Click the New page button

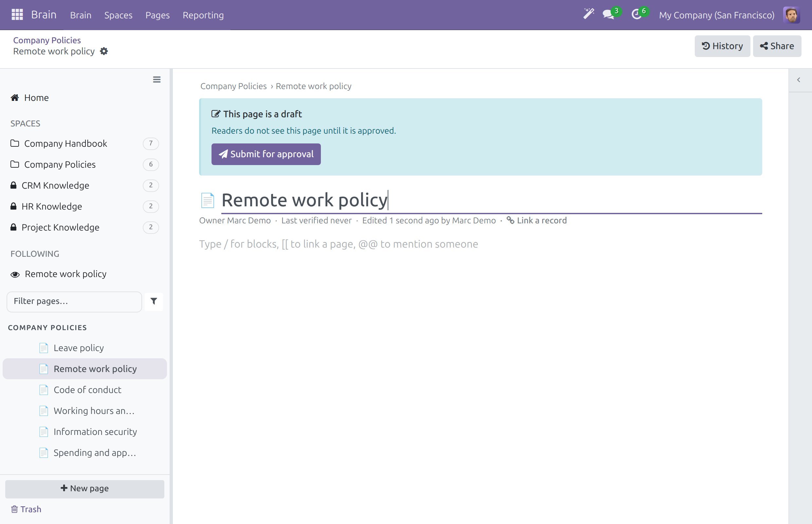85,489
